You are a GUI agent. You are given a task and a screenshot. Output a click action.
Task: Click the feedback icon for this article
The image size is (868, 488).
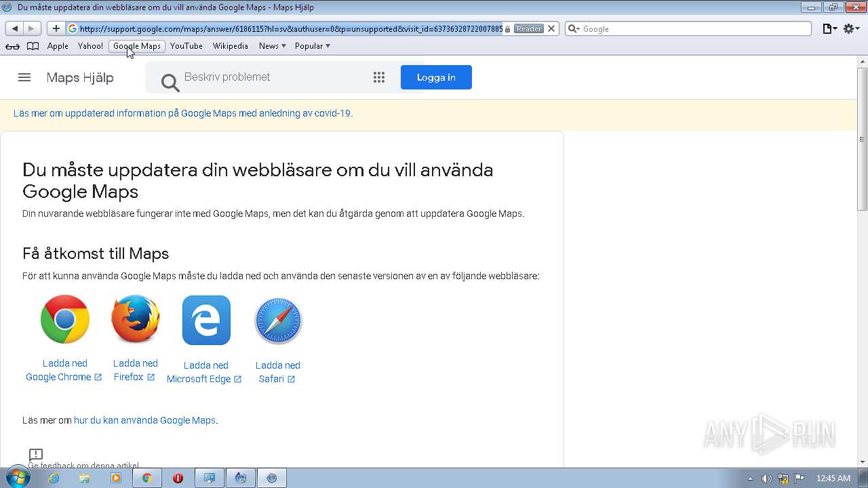[x=36, y=454]
